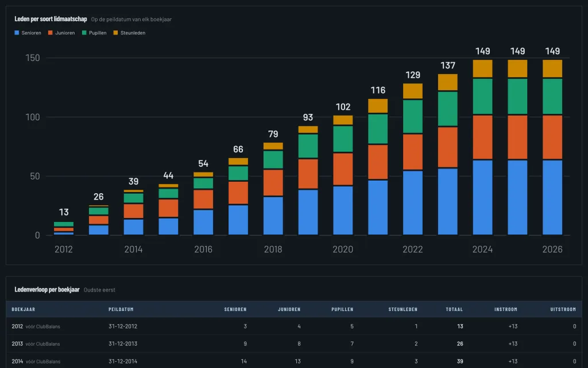Click the y-axis label 100
The height and width of the screenshot is (368, 588).
click(33, 117)
